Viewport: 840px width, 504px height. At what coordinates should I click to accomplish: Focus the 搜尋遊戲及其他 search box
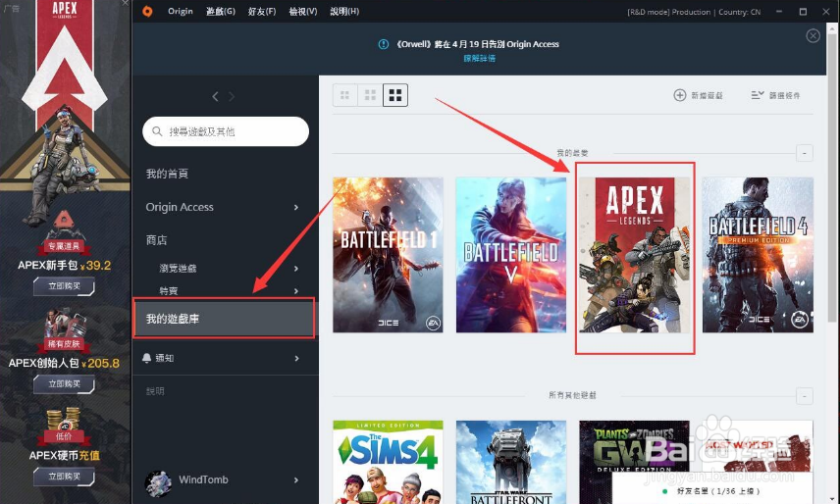[226, 131]
